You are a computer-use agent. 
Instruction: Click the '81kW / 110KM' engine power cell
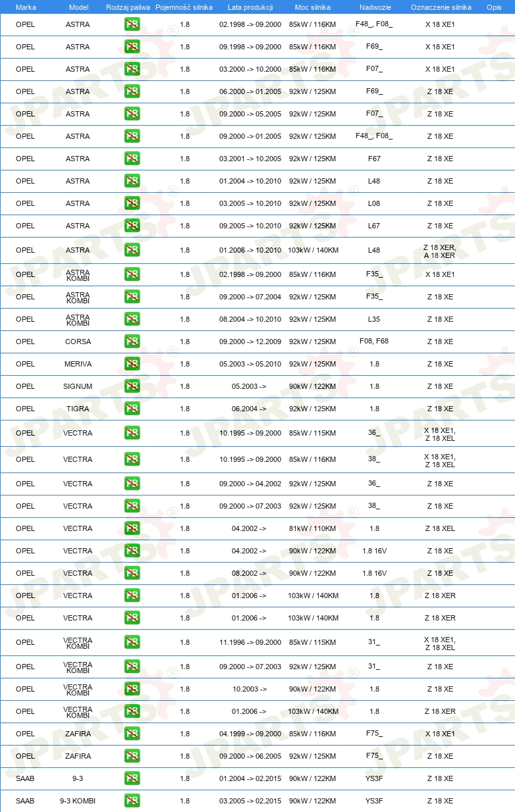click(x=313, y=528)
